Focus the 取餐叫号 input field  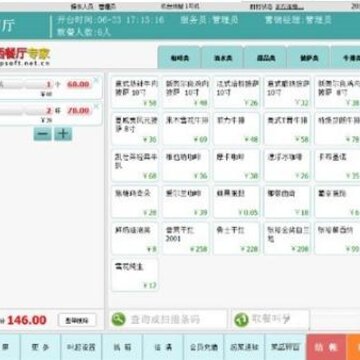(270, 319)
